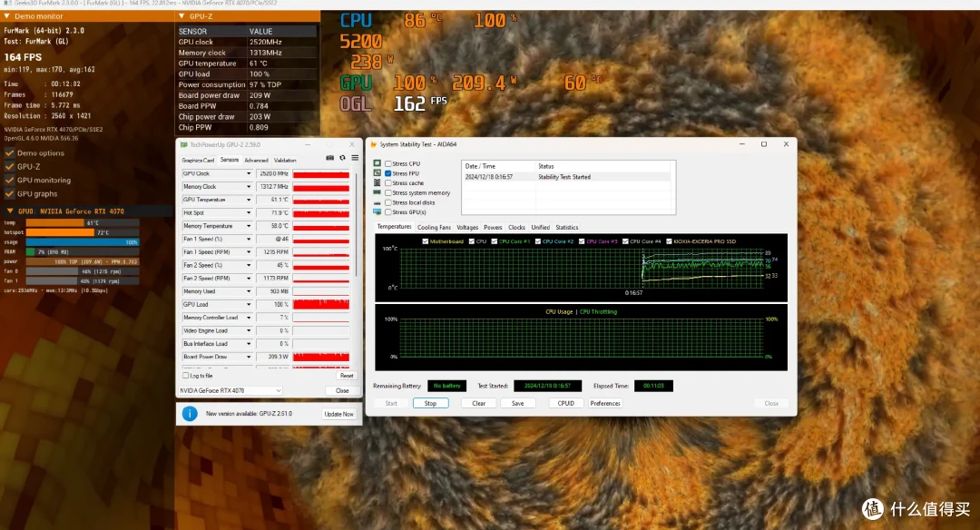Collapse the GPU0 NVIDIA GeForce RTX 4070 section
Screen dimensions: 980x530
click(x=10, y=211)
